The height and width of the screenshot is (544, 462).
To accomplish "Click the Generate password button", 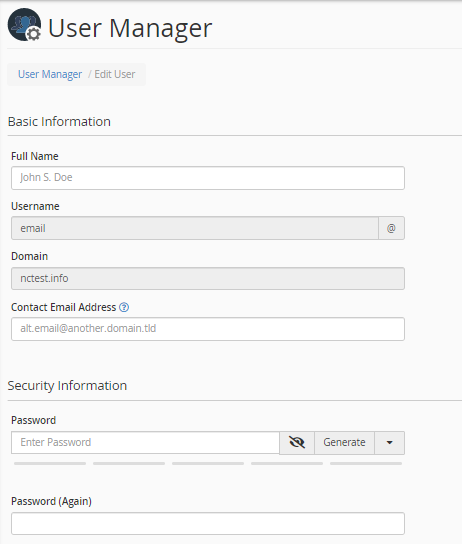I will (344, 442).
